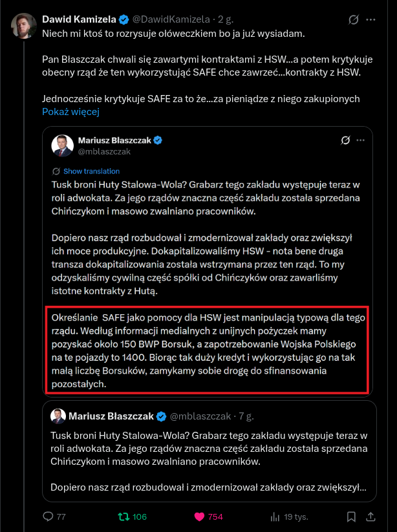Open Grok icon in quoted Błaszczak post
The image size is (397, 532).
click(x=345, y=140)
